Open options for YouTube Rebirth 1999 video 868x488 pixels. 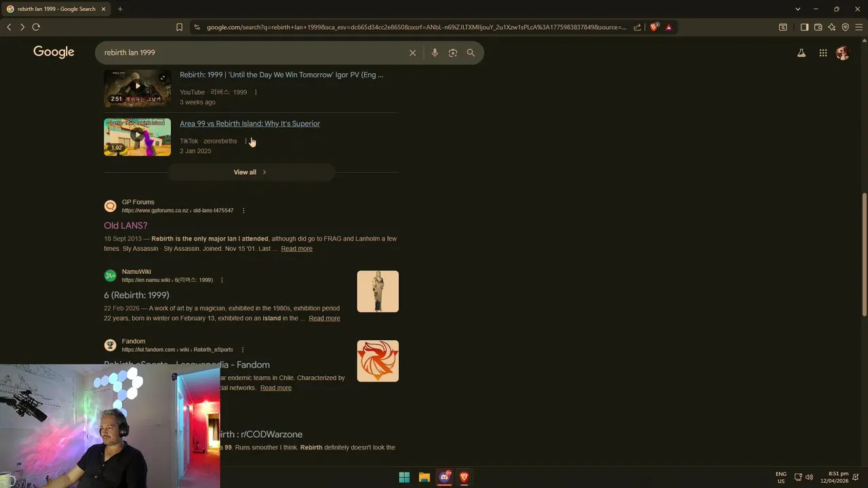coord(256,92)
